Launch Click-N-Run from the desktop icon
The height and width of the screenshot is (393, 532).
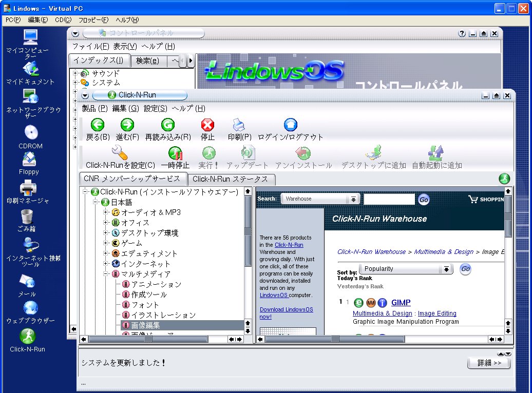coord(28,336)
